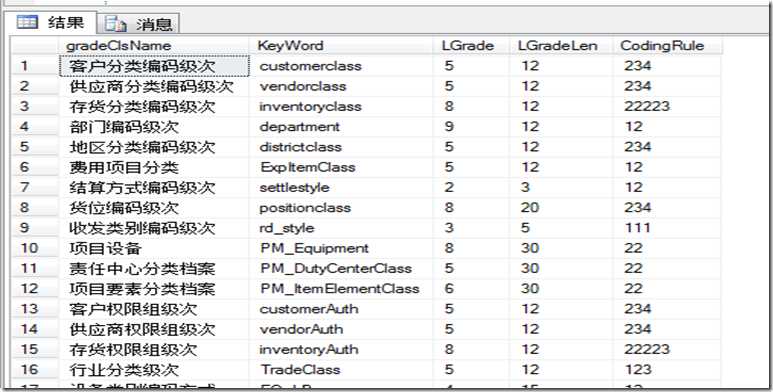Click the cell 存货权限组级次
The height and width of the screenshot is (392, 773).
point(154,349)
